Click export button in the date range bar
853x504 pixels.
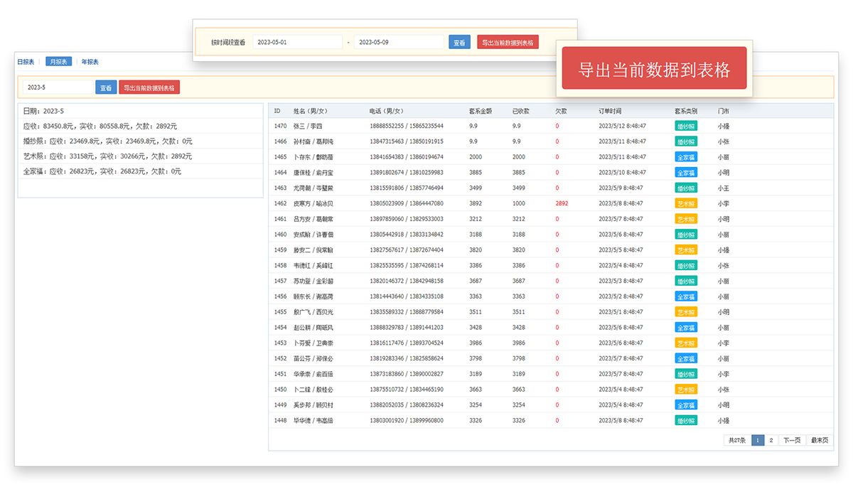click(x=508, y=43)
